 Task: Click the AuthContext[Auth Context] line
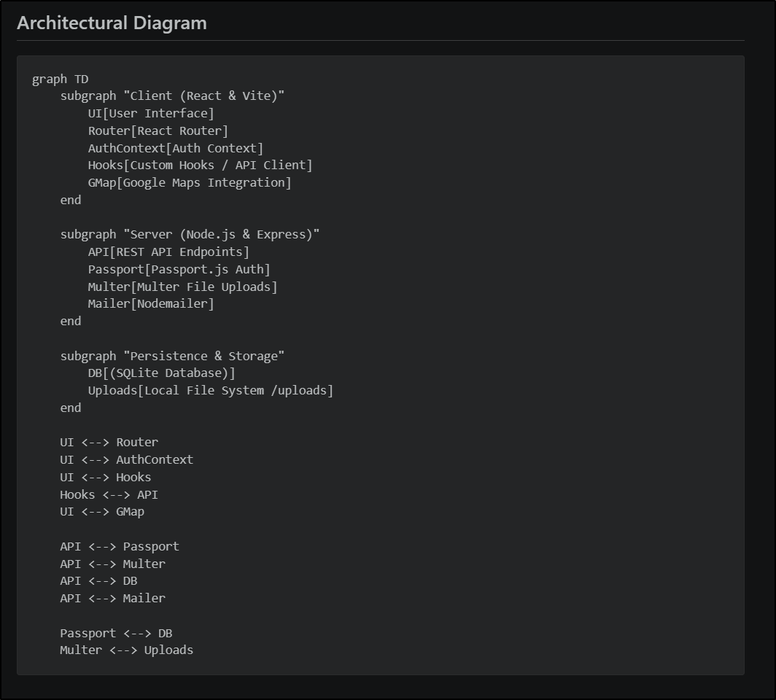pyautogui.click(x=175, y=148)
